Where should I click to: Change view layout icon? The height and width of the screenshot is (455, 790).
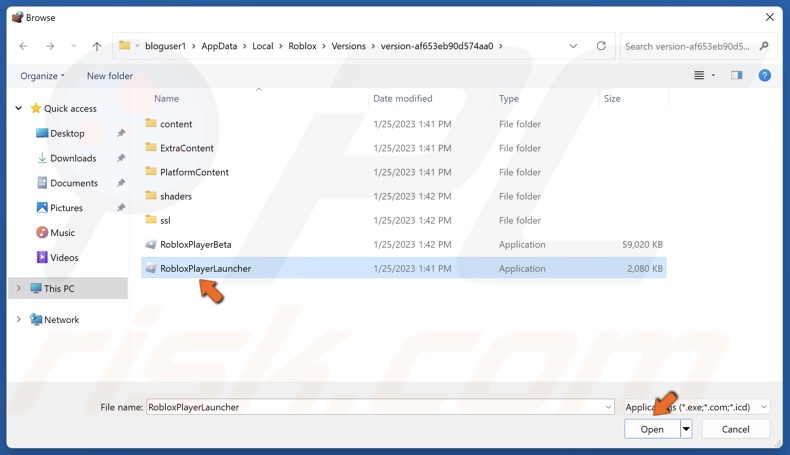699,75
